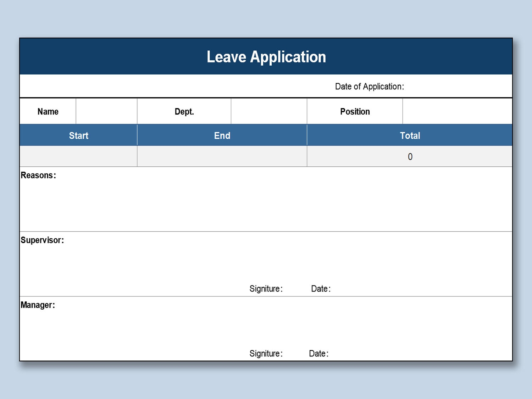Viewport: 532px width, 399px height.
Task: Click the empty field next to Position
Action: [457, 111]
